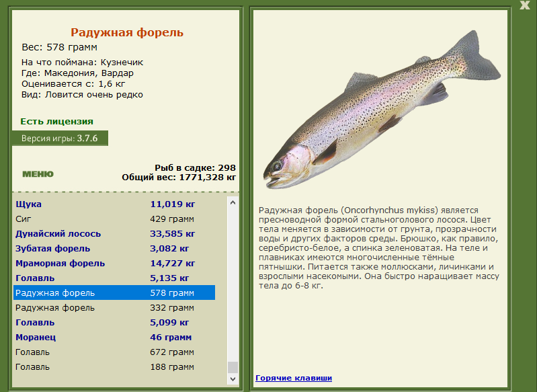Click the Вид: Ловится очень редко line
537x392 pixels.
tap(82, 95)
